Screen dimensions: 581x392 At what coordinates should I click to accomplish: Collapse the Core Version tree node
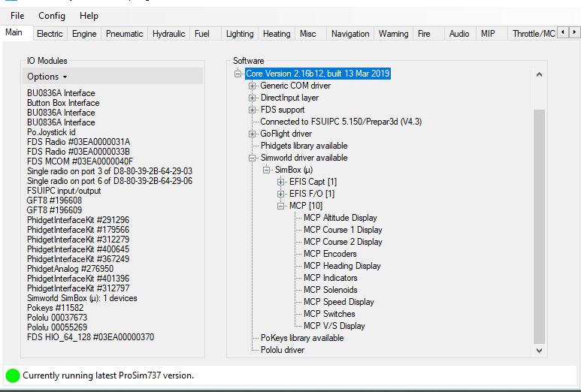pyautogui.click(x=238, y=74)
